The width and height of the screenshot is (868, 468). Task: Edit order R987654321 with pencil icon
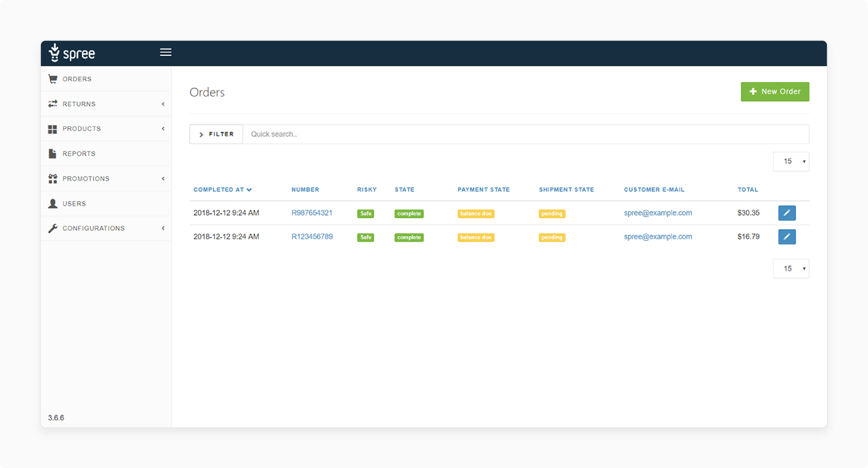coord(787,213)
